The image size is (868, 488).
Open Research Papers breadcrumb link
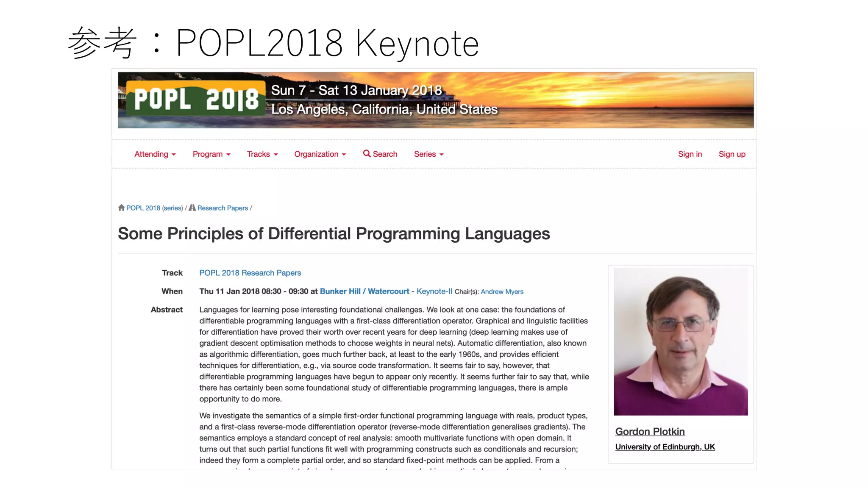click(223, 208)
